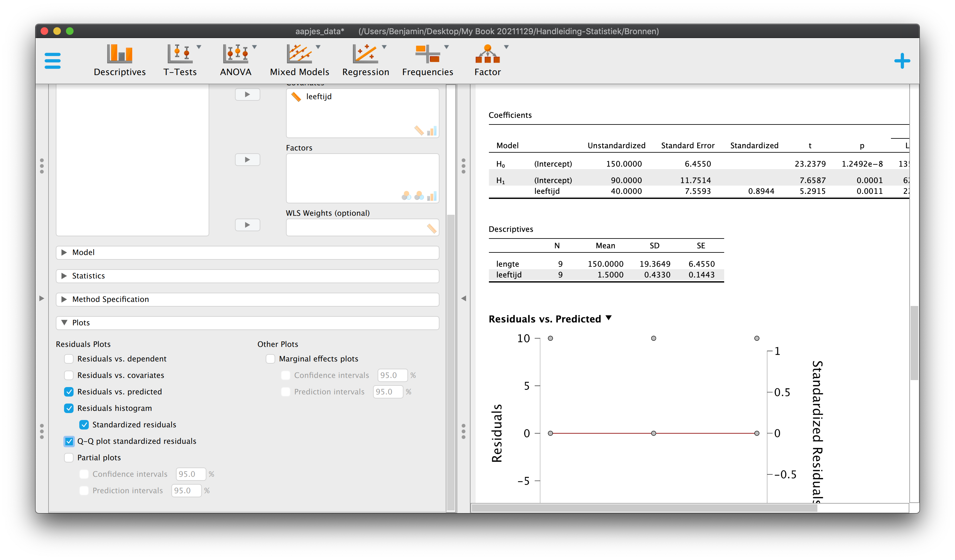Click the WLS Weights input box
The width and height of the screenshot is (955, 560).
362,227
